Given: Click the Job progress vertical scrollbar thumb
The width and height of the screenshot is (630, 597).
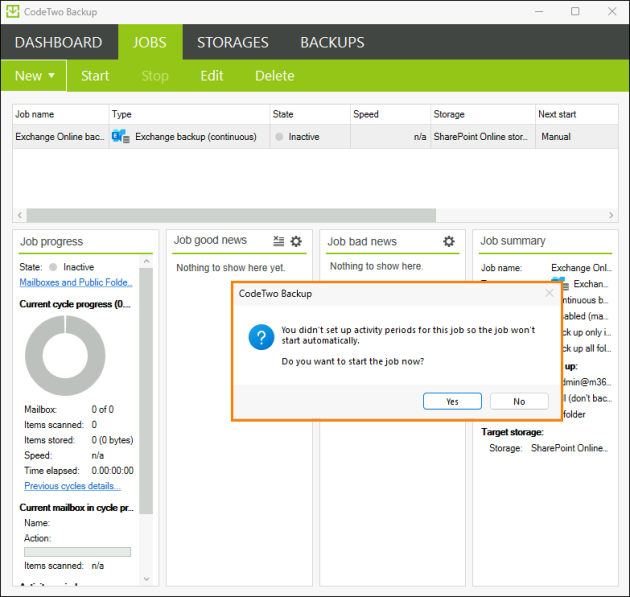Looking at the screenshot, I should coord(147,391).
